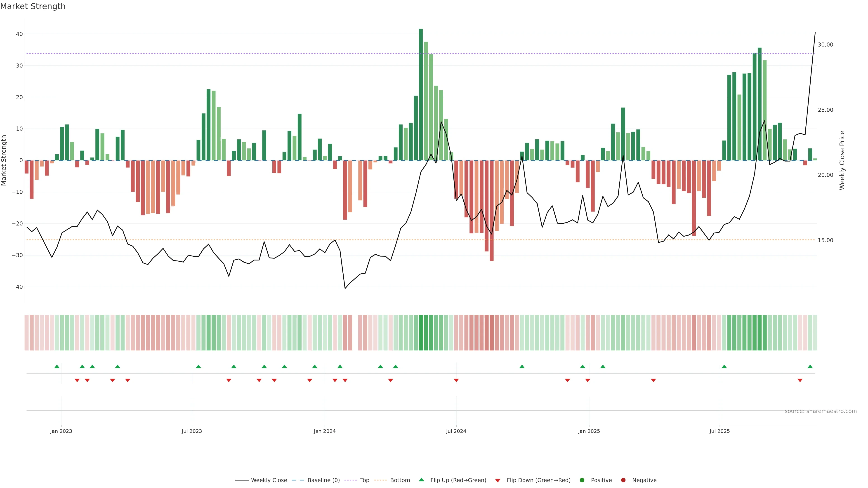
Task: Click the rightmost green flip-up triangle marker
Action: click(x=810, y=366)
